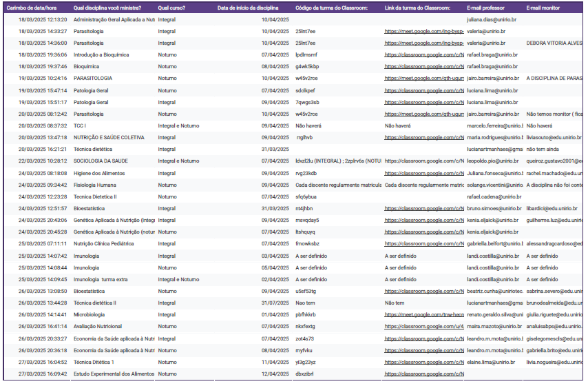Select the "TCC I" discipline cell
Image resolution: width=588 pixels, height=386 pixels.
point(80,126)
